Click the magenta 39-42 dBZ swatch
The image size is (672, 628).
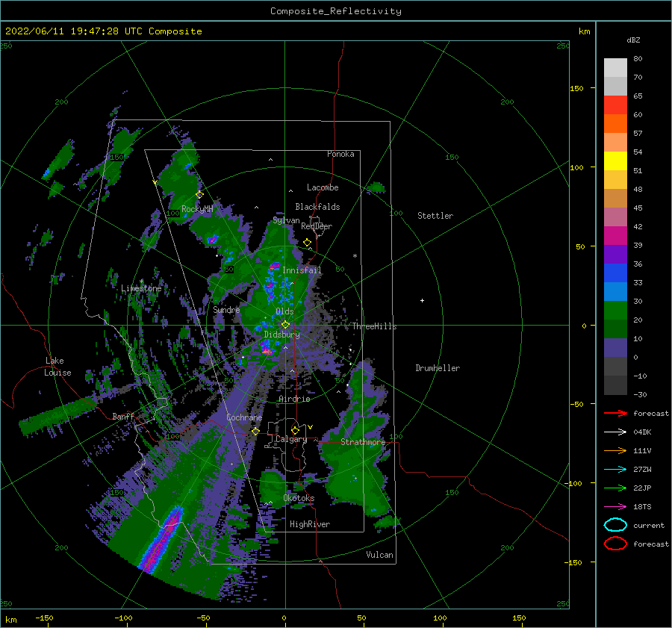point(615,236)
